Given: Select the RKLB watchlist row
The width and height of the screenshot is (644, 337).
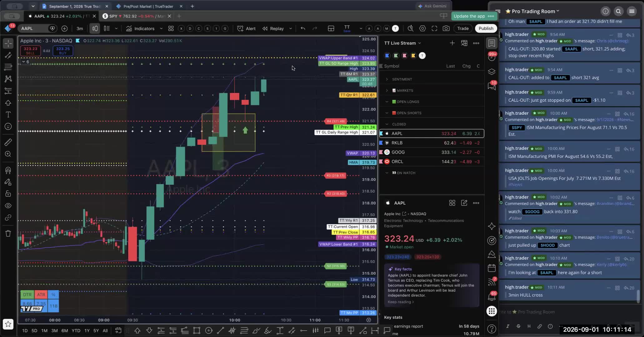Looking at the screenshot, I should tap(432, 143).
